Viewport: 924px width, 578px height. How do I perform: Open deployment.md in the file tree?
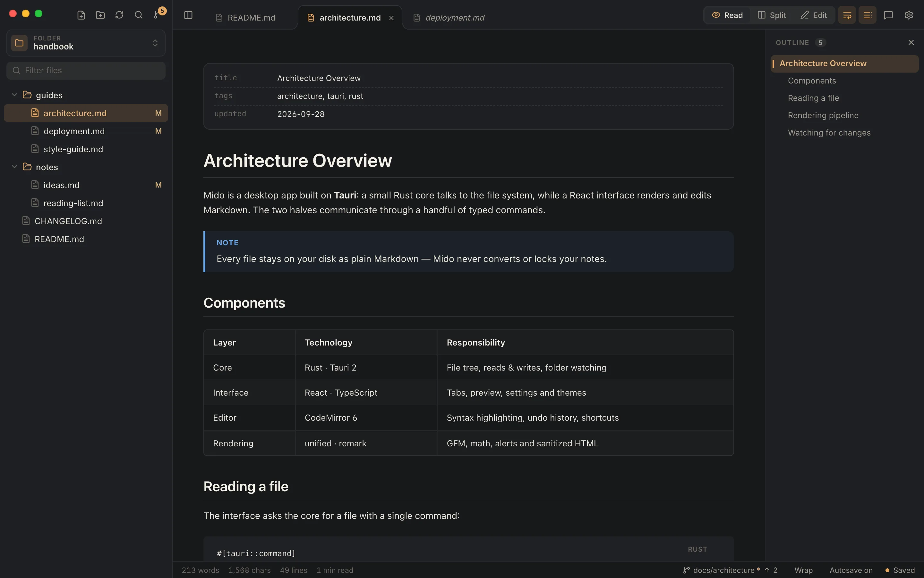pyautogui.click(x=86, y=131)
